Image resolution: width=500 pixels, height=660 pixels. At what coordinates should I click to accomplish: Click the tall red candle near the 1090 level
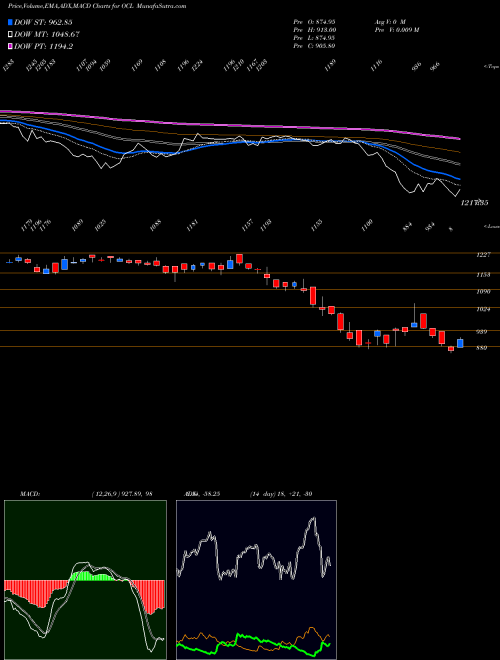click(313, 296)
